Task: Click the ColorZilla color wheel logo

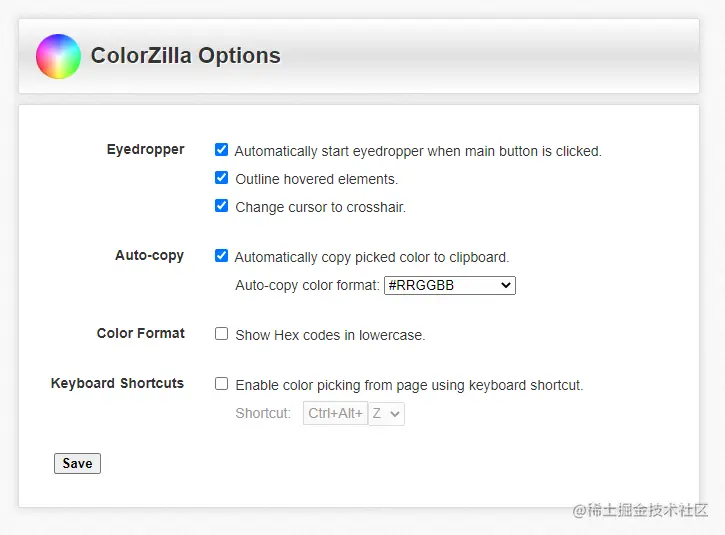Action: click(58, 56)
